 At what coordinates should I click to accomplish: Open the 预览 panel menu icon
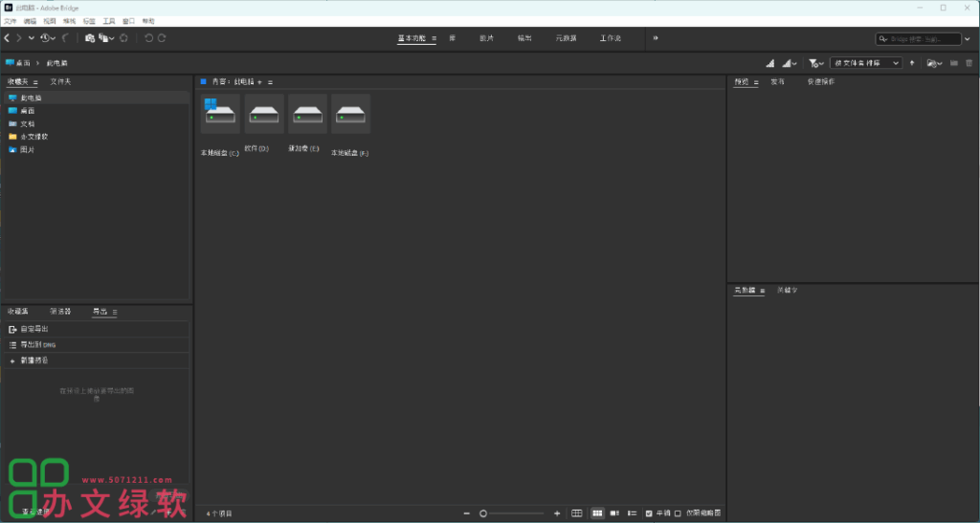point(756,82)
